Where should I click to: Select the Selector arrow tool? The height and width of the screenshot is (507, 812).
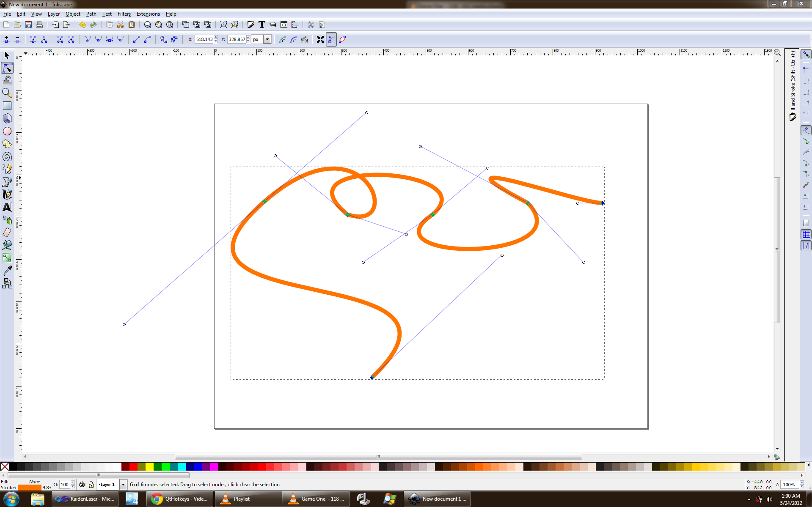coord(7,55)
